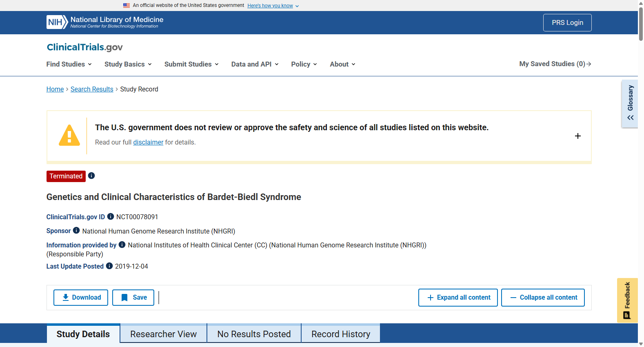Open info icon next to Terminated status

91,176
